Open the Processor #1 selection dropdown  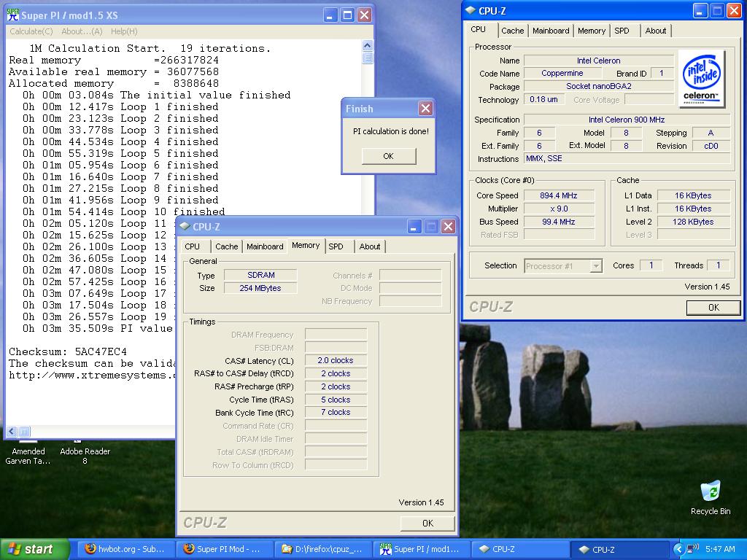point(563,265)
